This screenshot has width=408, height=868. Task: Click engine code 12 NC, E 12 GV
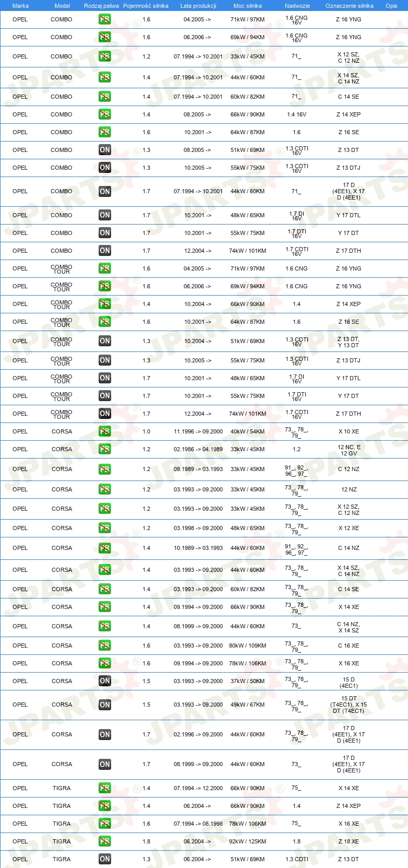tap(349, 450)
